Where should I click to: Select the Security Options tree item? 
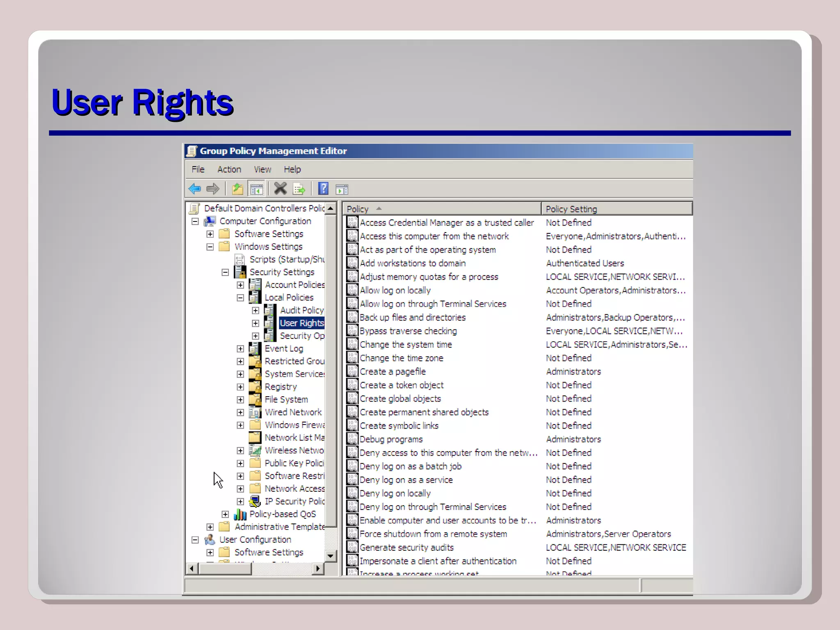pos(302,336)
